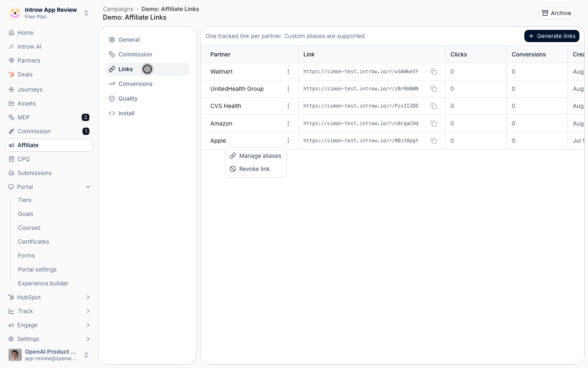This screenshot has height=368, width=588.
Task: Expand the Settings section
Action: (88, 339)
